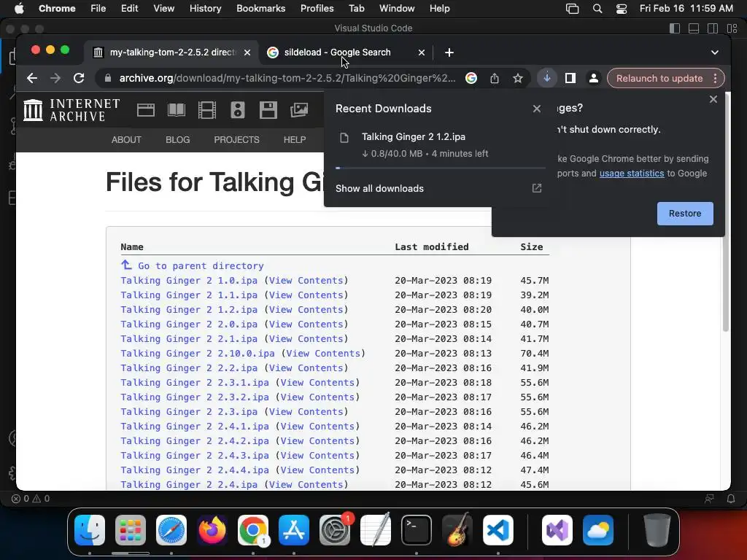This screenshot has width=747, height=560.
Task: Toggle VS Code panel layout icon
Action: [x=694, y=28]
